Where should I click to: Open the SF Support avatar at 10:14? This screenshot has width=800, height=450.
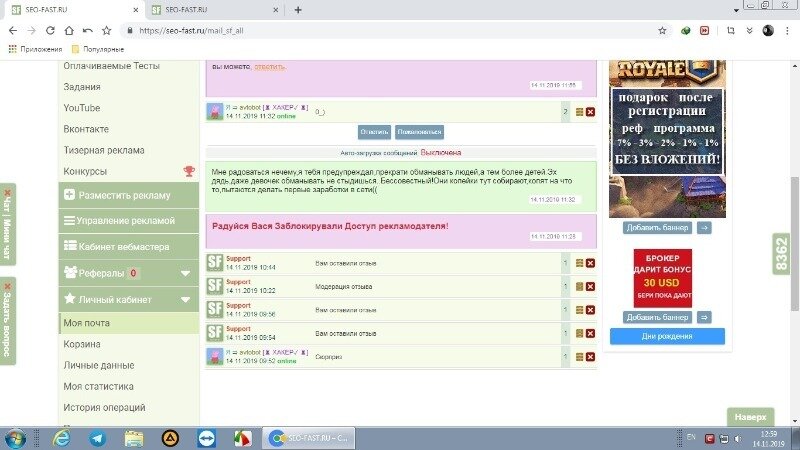(x=215, y=263)
